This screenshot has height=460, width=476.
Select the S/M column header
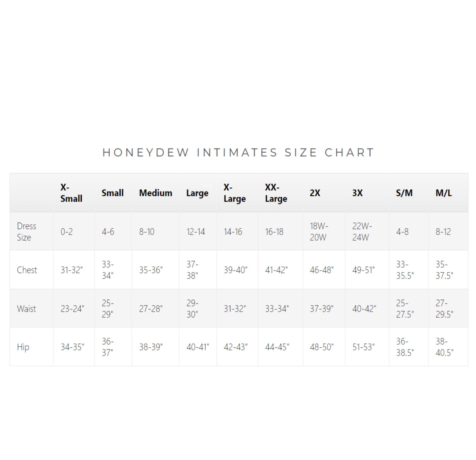coord(404,193)
